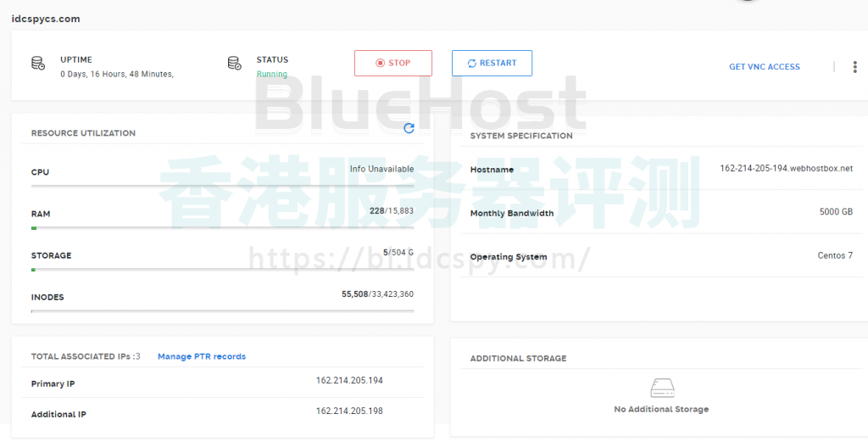The width and height of the screenshot is (868, 442).
Task: Click the No Additional Storage drive icon
Action: (x=662, y=388)
